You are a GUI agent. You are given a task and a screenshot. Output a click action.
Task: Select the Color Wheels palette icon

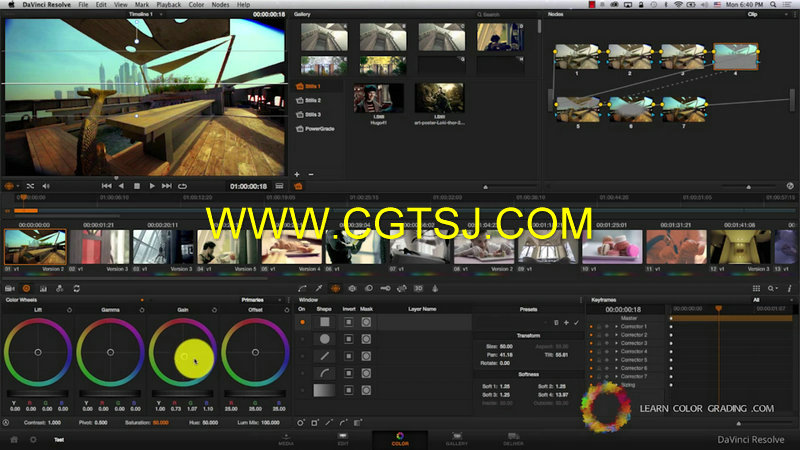tap(27, 288)
